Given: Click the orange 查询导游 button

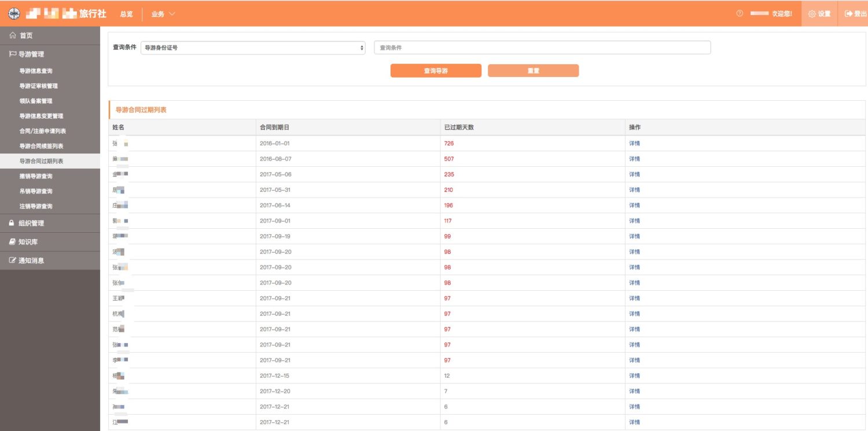Looking at the screenshot, I should [x=436, y=71].
